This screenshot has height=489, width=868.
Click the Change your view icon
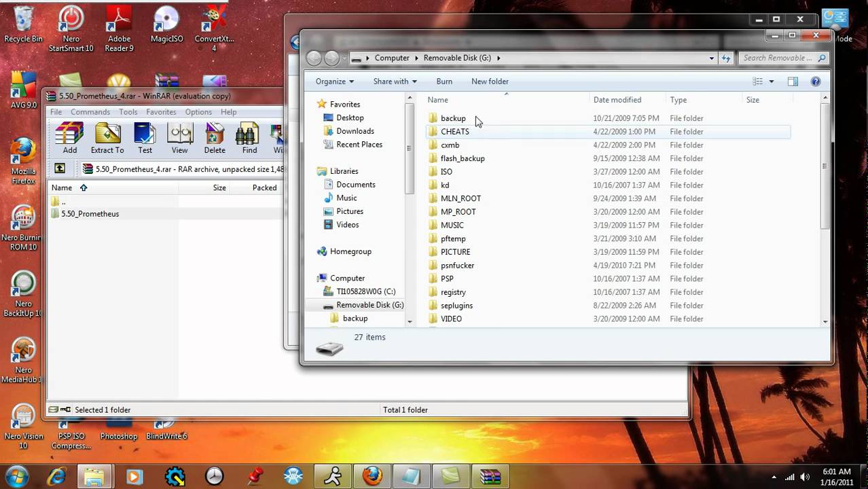click(x=758, y=81)
